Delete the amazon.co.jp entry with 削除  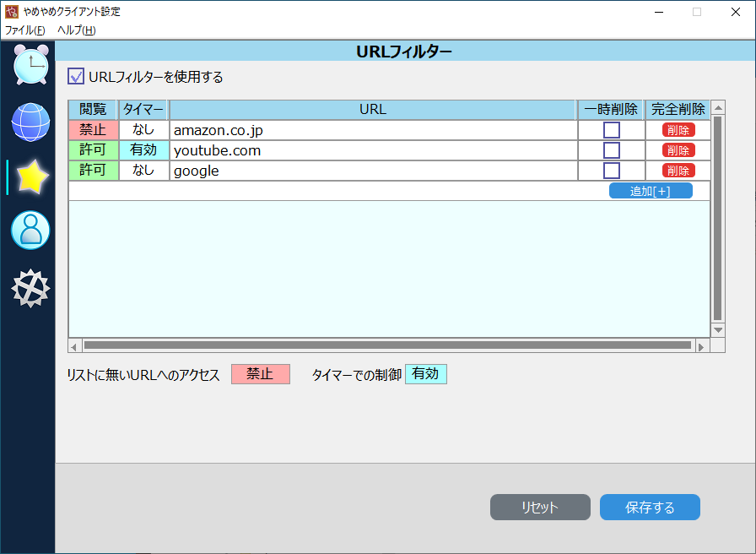(678, 130)
